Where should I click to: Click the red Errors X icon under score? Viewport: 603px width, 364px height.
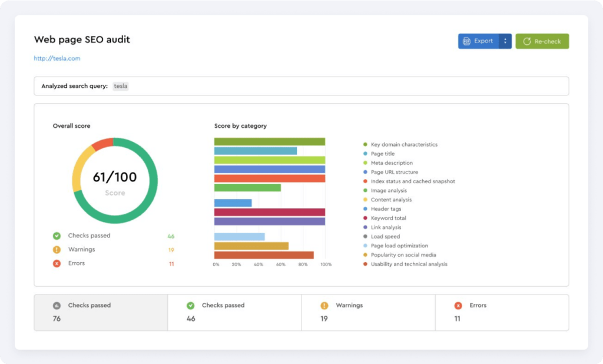57,263
